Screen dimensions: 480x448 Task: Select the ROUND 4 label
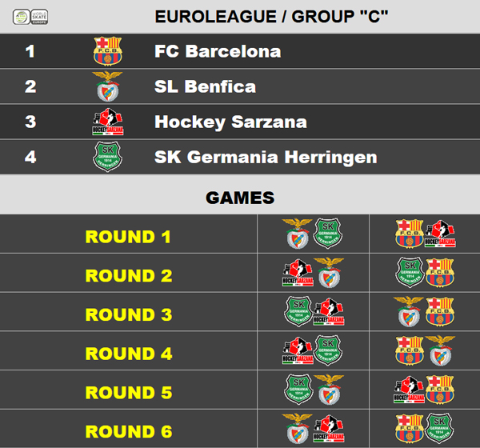pos(129,354)
